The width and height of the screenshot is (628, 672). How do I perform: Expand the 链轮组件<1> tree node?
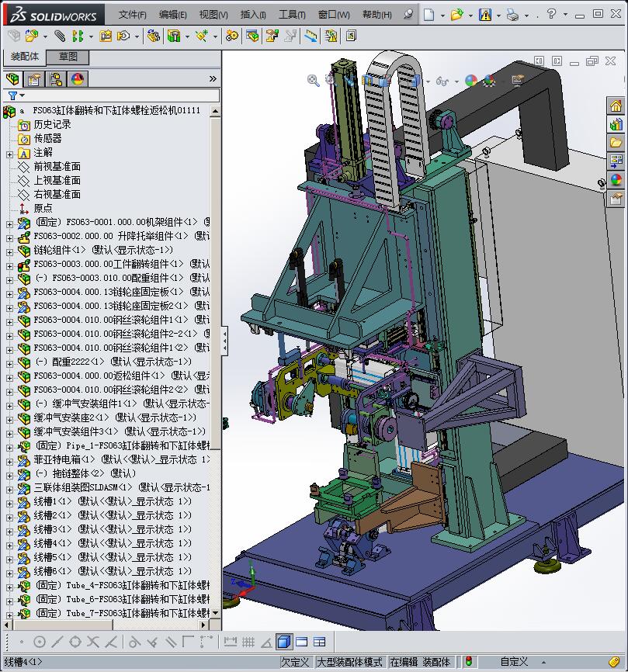click(x=9, y=251)
